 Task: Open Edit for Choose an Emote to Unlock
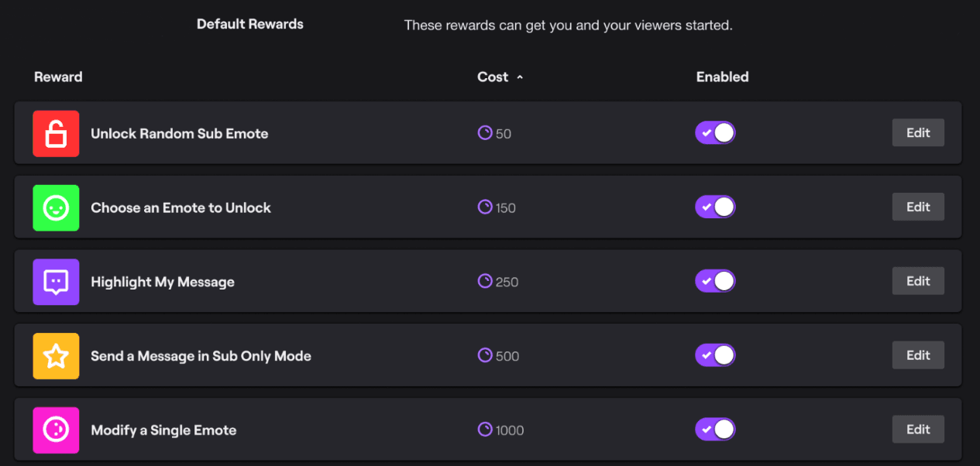(x=918, y=207)
